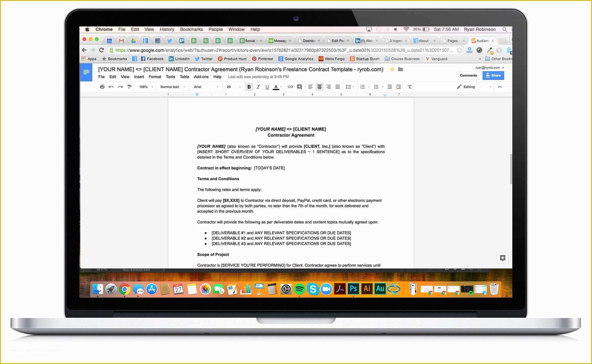This screenshot has width=592, height=364.
Task: Insert a numbered list
Action: pyautogui.click(x=363, y=87)
